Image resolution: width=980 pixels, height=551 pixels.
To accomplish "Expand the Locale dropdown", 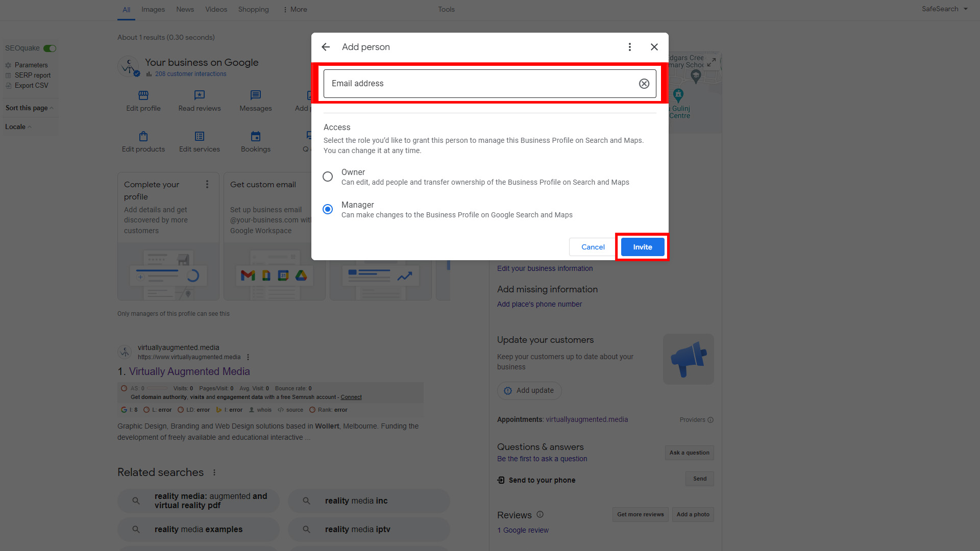I will tap(18, 127).
